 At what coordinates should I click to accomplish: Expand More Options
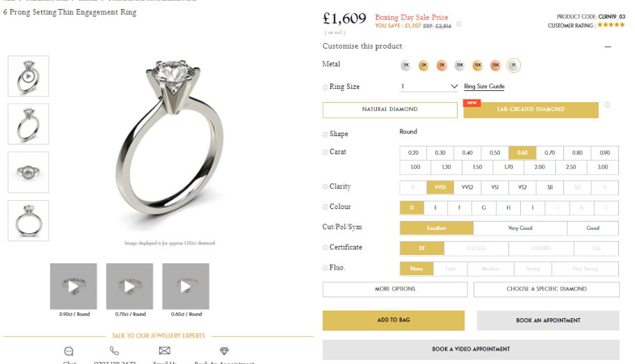(395, 289)
